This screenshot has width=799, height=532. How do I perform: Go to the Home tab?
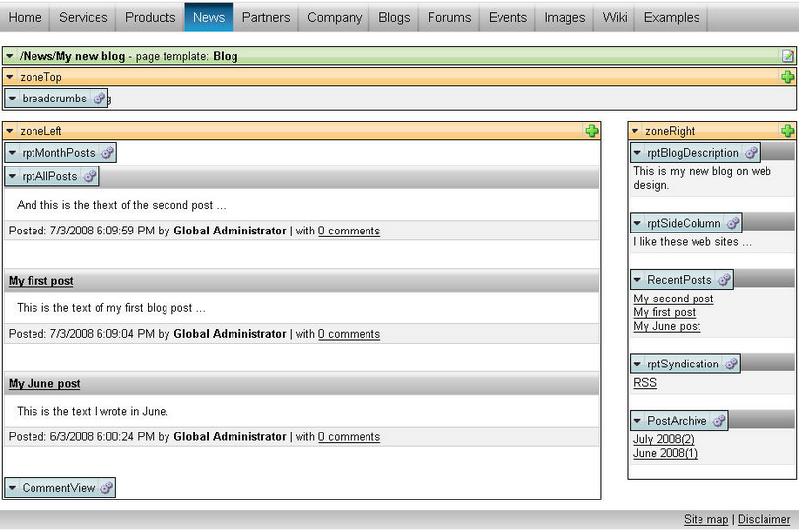(25, 17)
